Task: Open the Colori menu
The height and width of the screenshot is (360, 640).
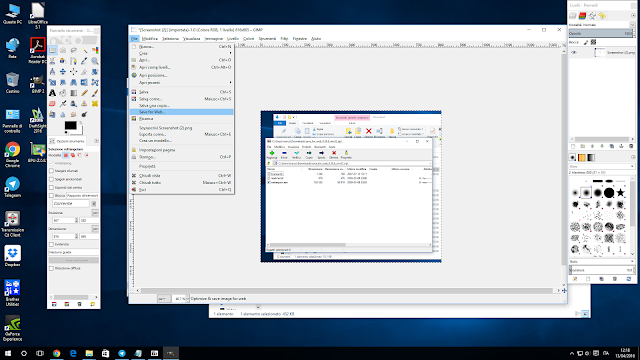Action: [x=248, y=38]
